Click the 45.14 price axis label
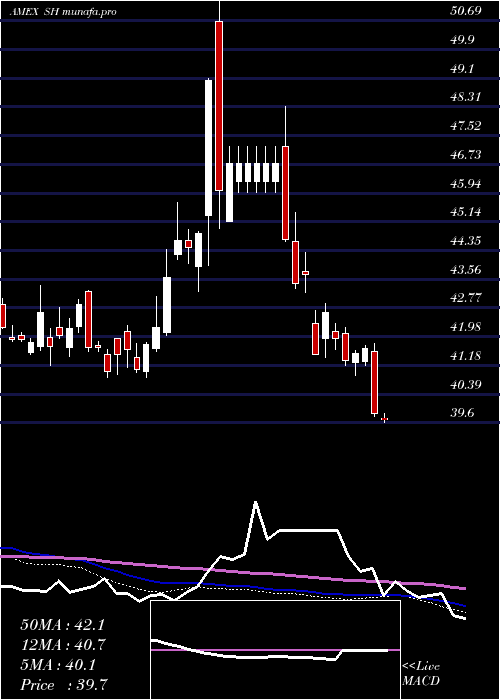 (466, 212)
